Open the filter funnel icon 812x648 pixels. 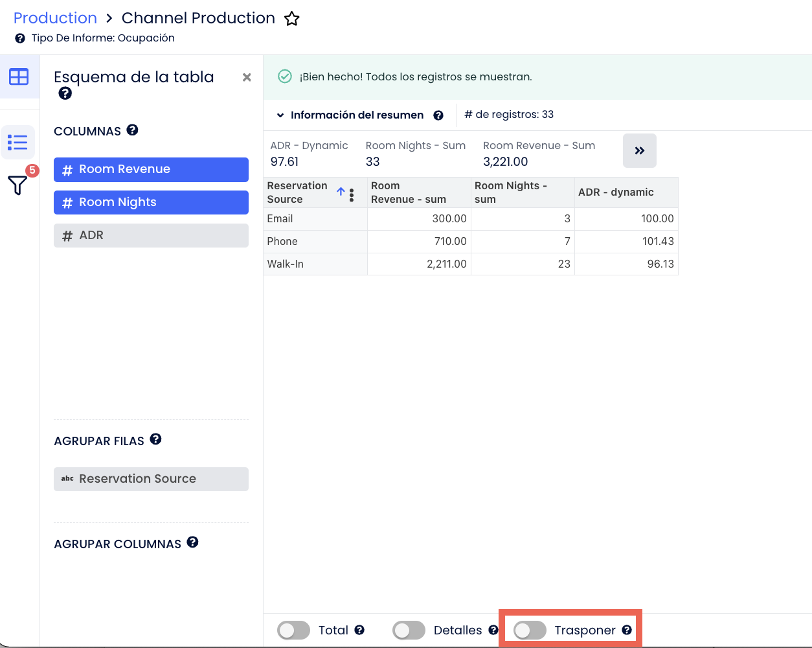pyautogui.click(x=17, y=185)
